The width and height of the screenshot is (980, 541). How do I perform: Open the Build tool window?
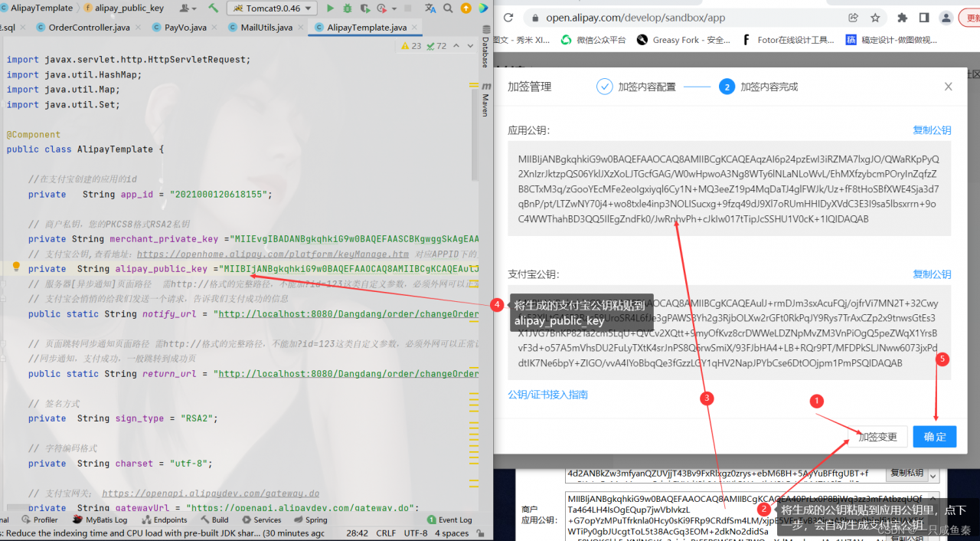214,520
